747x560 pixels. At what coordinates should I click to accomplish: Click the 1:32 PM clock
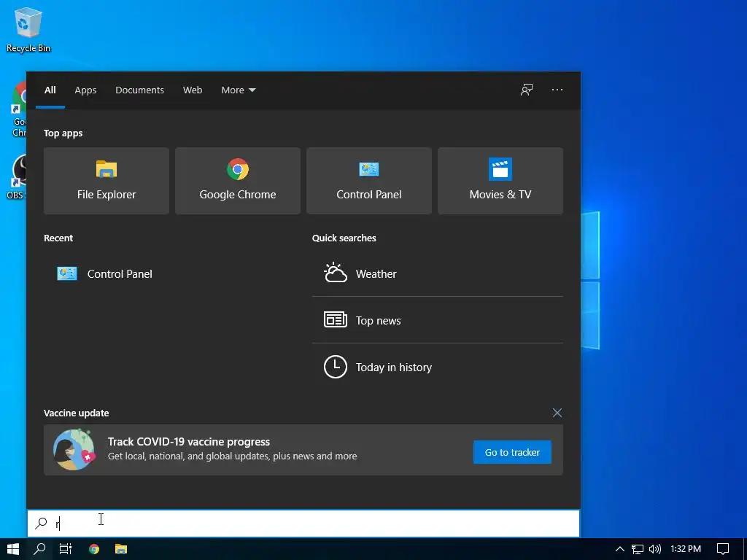686,549
